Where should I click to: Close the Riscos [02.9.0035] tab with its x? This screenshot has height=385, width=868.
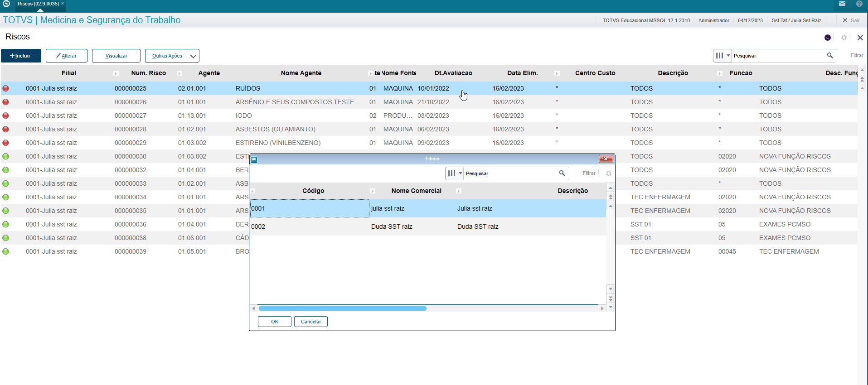(63, 4)
